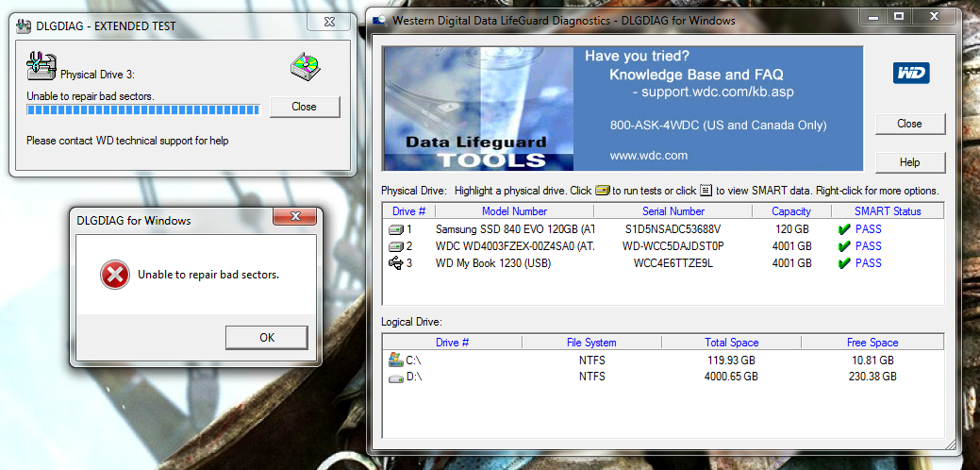This screenshot has width=980, height=470.
Task: Maximize the Data LifeGuard Diagnostics window
Action: (x=900, y=16)
